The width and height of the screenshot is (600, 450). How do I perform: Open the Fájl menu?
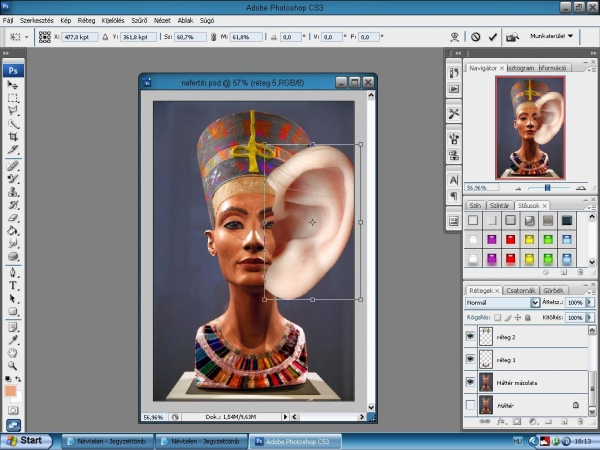(8, 21)
